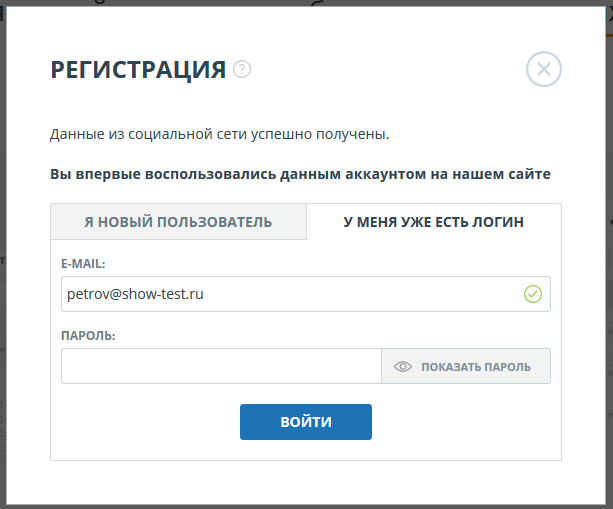Close the registration dialog with the X
The image size is (613, 509).
544,69
